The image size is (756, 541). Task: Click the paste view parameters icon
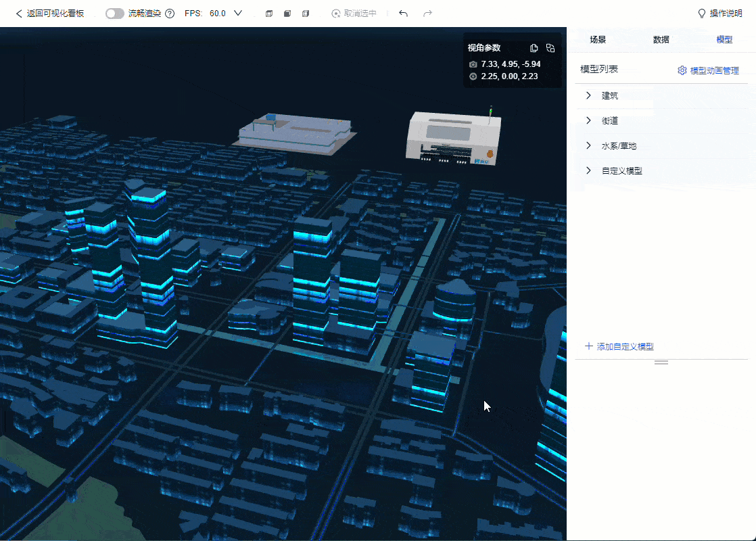point(550,48)
